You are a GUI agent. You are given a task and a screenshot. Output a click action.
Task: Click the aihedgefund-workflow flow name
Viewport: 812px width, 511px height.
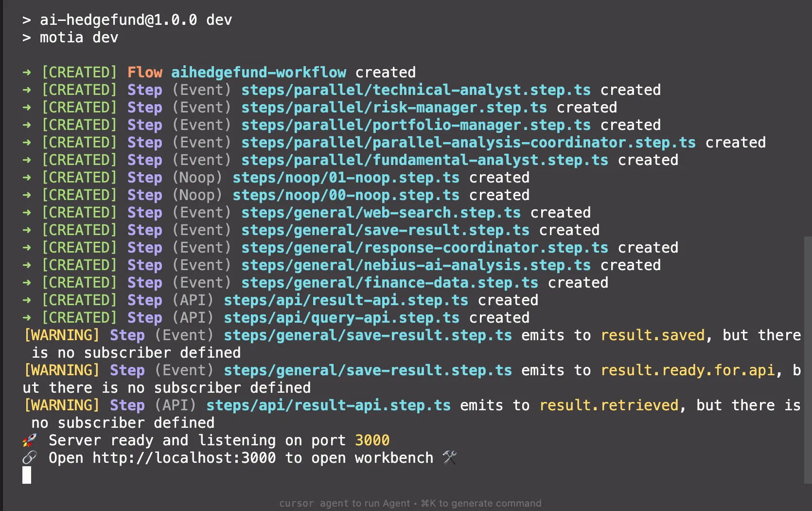click(x=258, y=73)
